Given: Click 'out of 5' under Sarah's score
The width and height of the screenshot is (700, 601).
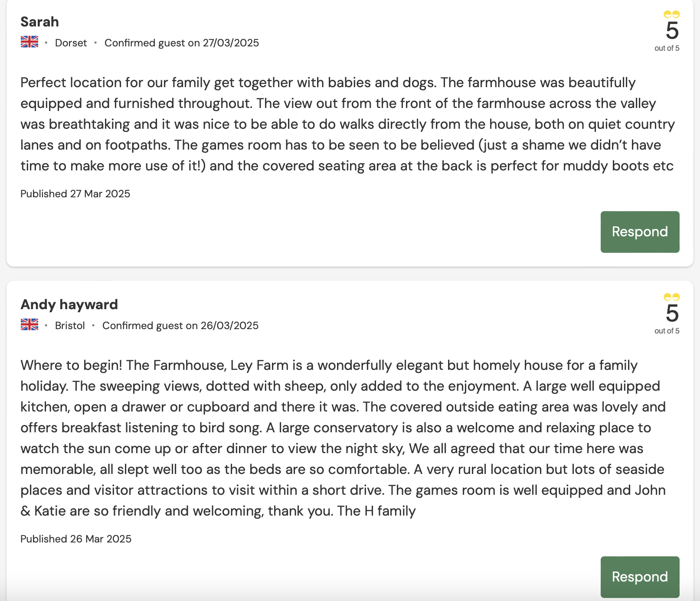Looking at the screenshot, I should click(x=667, y=48).
